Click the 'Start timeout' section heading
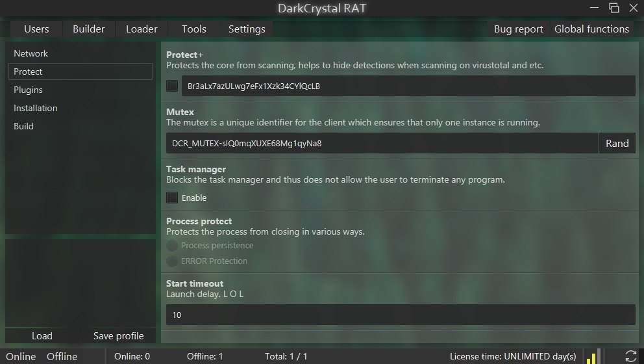644x364 pixels. [x=195, y=283]
